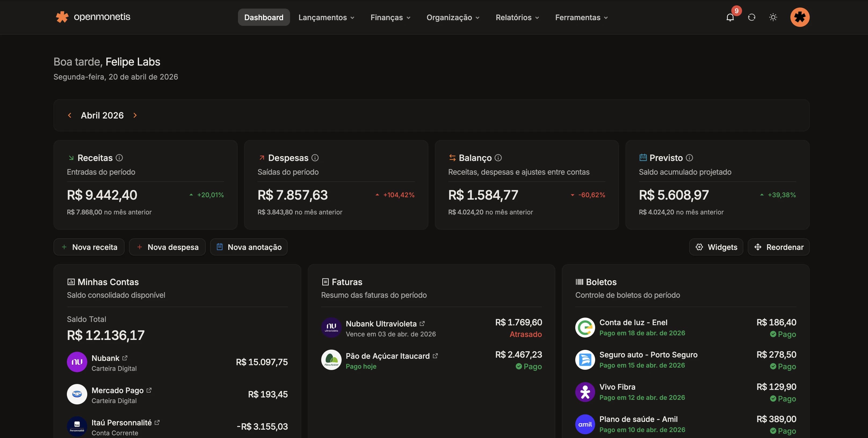Show info tooltip for Previsto
The width and height of the screenshot is (868, 438).
click(x=690, y=157)
